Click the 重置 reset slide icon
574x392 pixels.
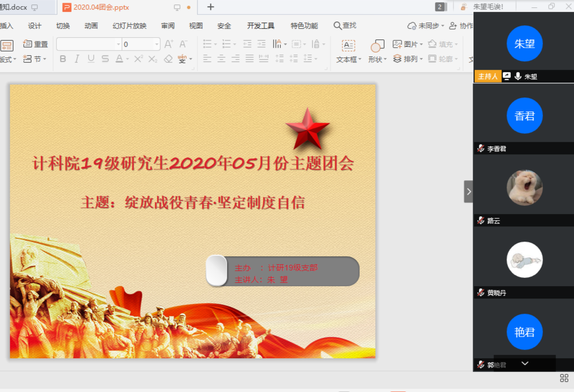pos(36,44)
